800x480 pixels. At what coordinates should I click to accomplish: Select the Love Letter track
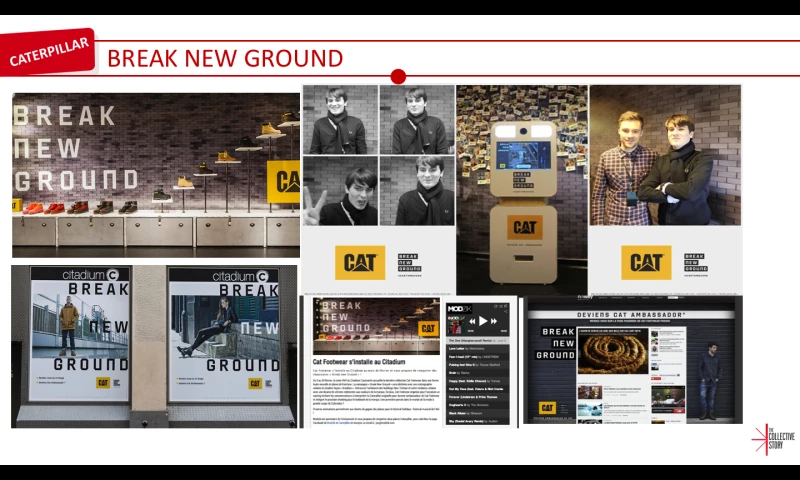[478, 348]
